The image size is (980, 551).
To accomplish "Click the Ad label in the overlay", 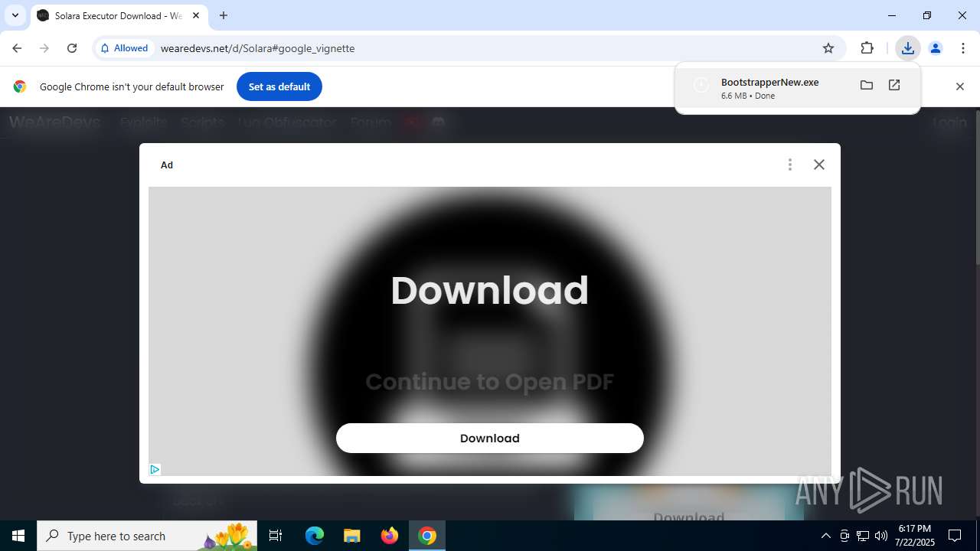I will coord(167,165).
